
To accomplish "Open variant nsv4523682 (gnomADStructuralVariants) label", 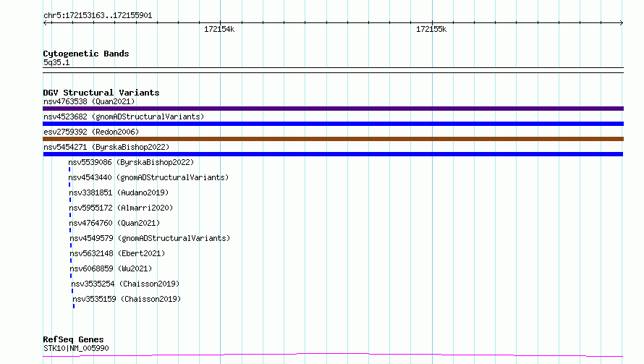I will click(124, 117).
